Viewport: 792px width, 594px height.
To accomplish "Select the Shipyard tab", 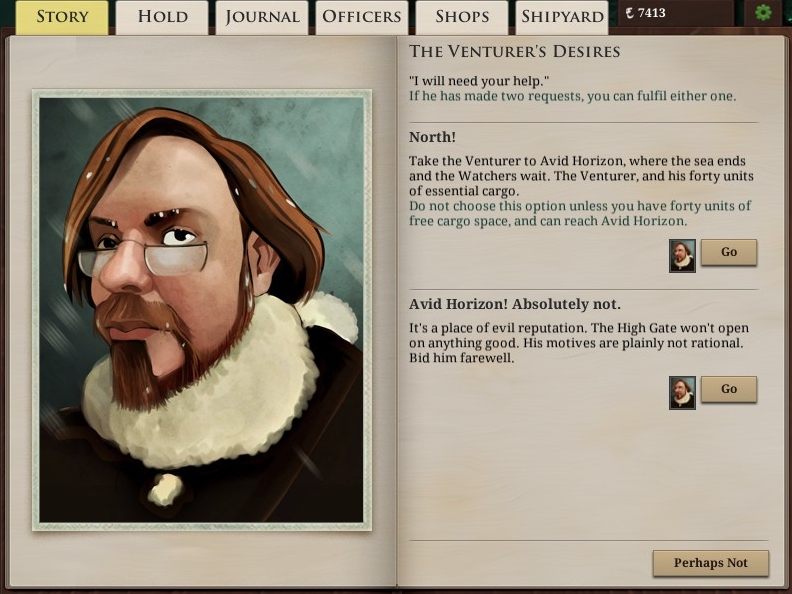I will (562, 17).
